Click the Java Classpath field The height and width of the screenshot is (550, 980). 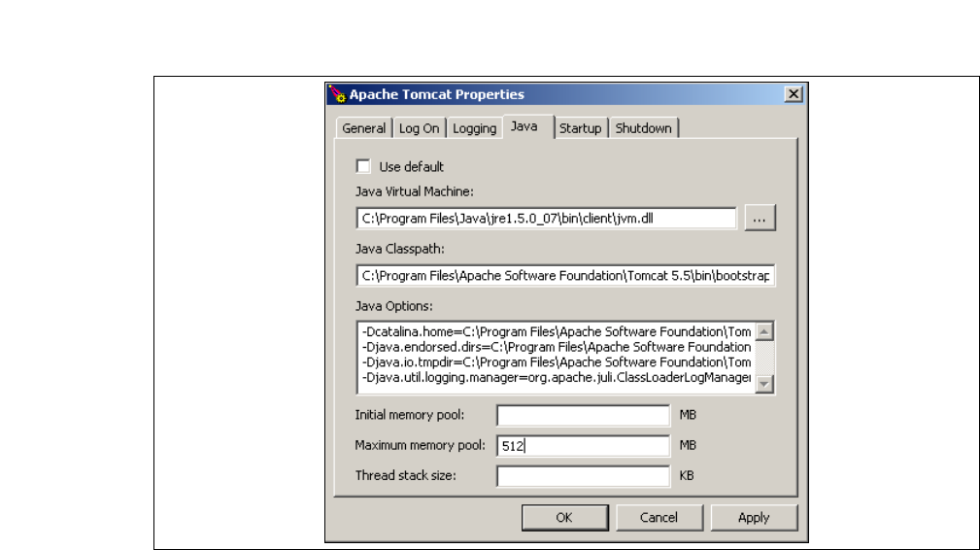[565, 276]
